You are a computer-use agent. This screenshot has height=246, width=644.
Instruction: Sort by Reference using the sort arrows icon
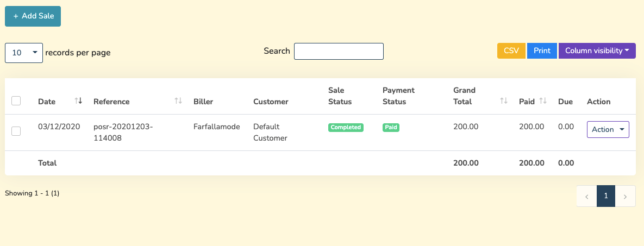pyautogui.click(x=178, y=101)
